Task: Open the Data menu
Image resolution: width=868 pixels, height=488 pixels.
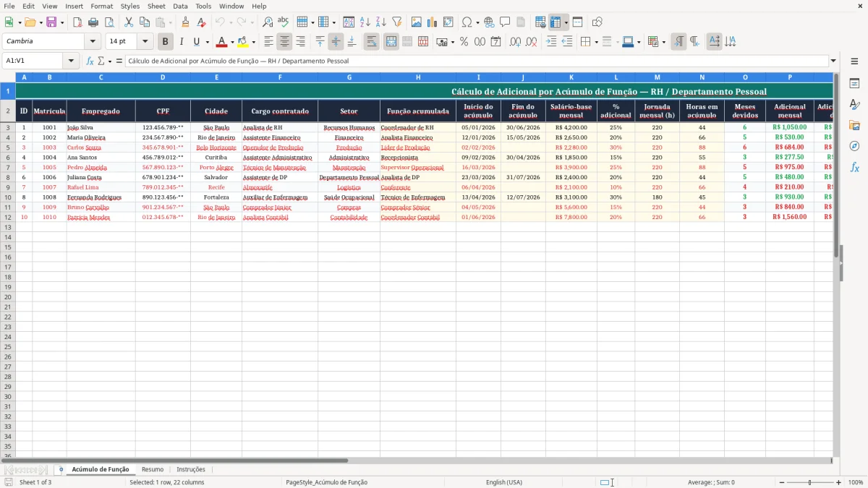Action: (180, 6)
